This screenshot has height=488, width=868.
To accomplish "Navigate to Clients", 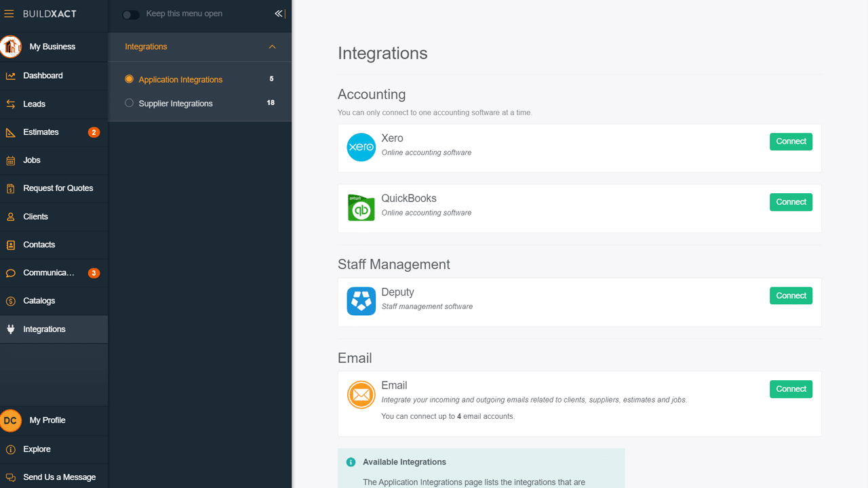I will (x=54, y=216).
